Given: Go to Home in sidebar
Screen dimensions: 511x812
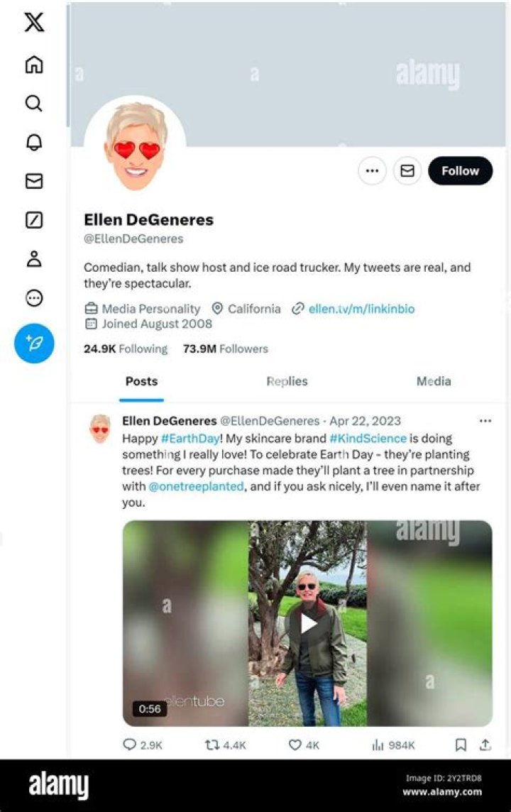Looking at the screenshot, I should (x=34, y=65).
